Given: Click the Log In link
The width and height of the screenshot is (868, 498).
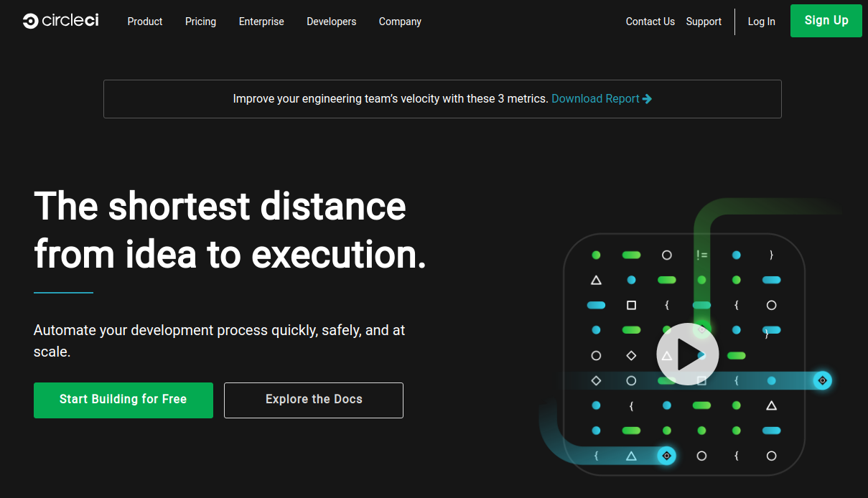Looking at the screenshot, I should pyautogui.click(x=761, y=22).
